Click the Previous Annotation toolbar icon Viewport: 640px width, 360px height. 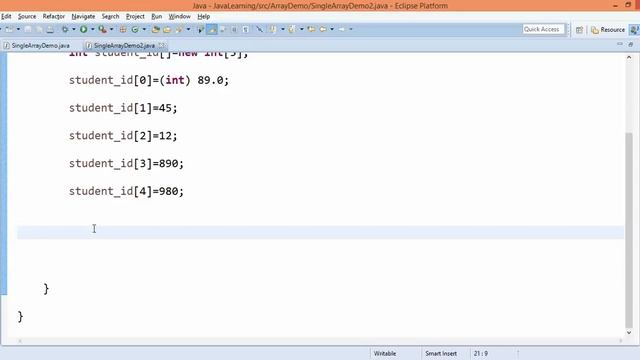292,29
